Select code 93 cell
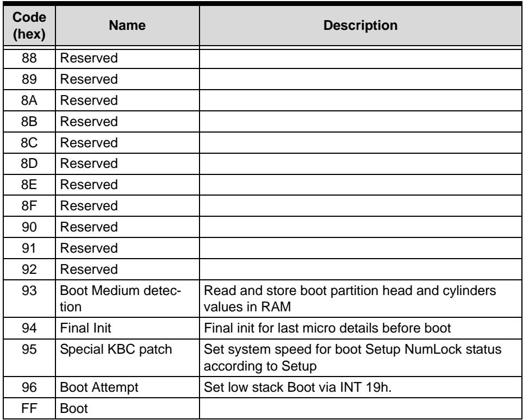The height and width of the screenshot is (420, 523). coord(29,299)
